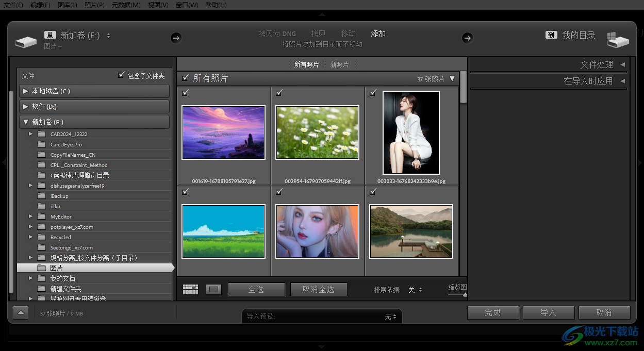This screenshot has width=644, height=351.
Task: Click the left circular arrow near the source panel
Action: point(176,38)
